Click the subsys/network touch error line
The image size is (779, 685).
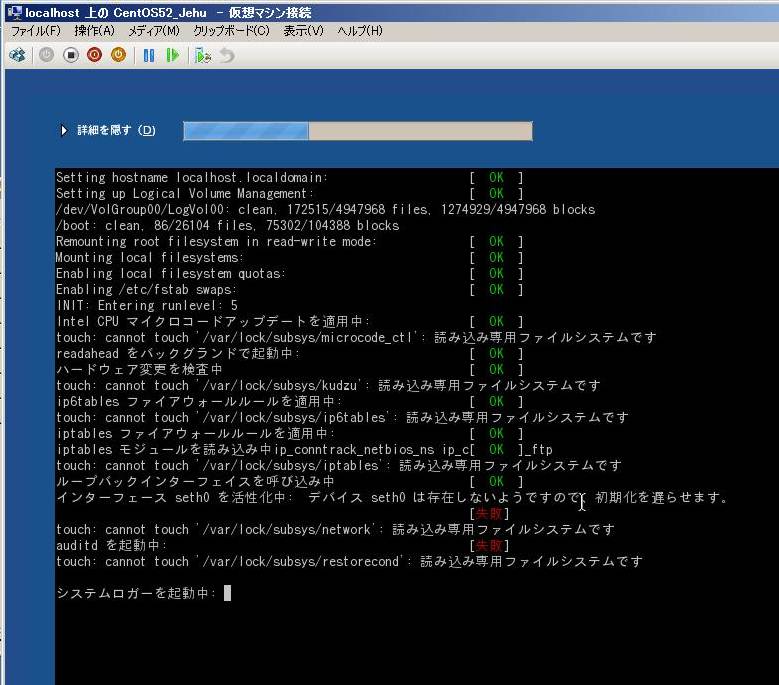335,530
